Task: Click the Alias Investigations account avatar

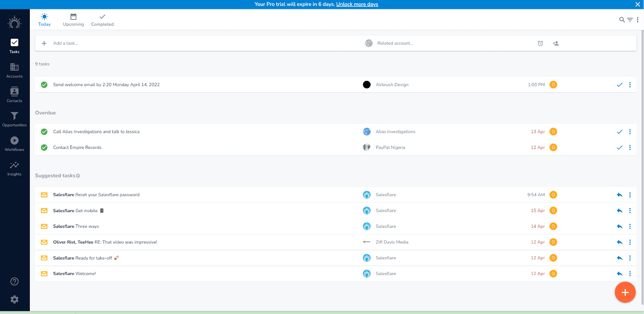Action: click(x=367, y=132)
